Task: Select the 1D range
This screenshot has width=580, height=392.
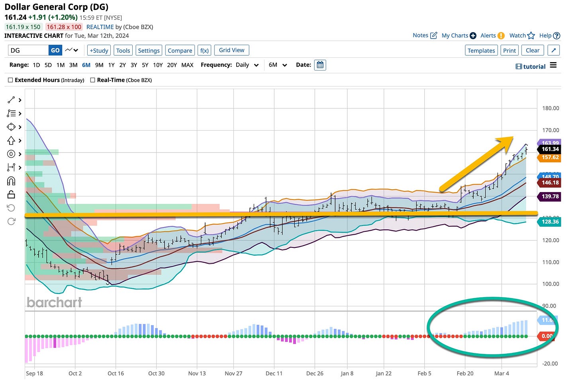Action: [x=36, y=65]
